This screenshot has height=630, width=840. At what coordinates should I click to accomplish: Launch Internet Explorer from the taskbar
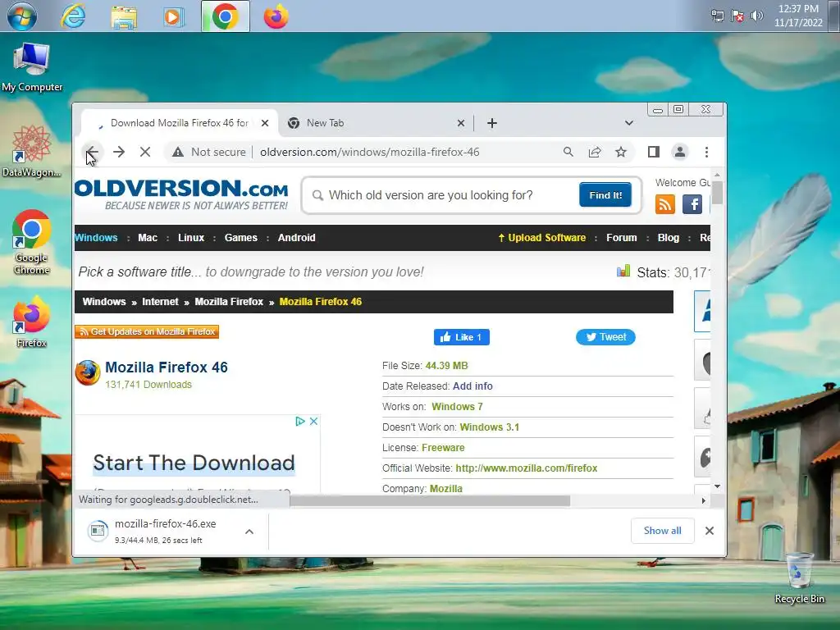pos(73,16)
